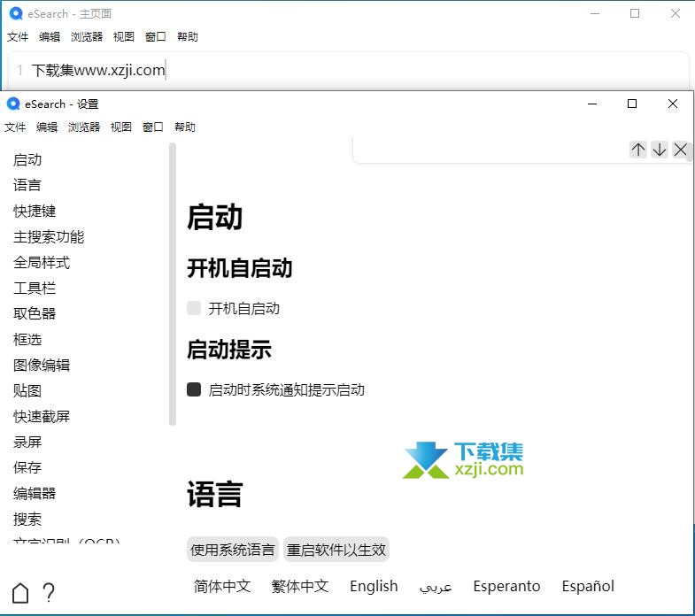Toggle the 启动时系统通知提示启动 checkbox
695x616 pixels.
pos(194,389)
